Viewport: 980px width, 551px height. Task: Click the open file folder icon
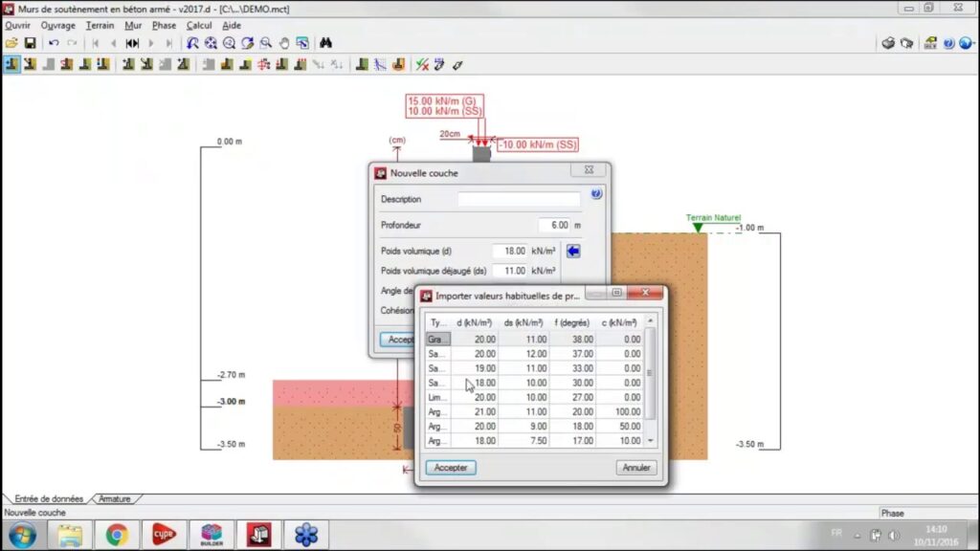(11, 43)
